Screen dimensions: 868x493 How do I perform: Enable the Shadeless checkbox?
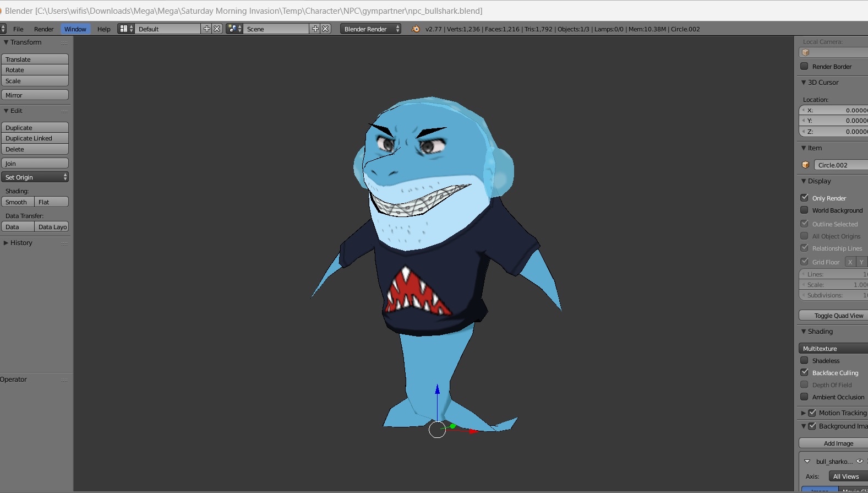(804, 360)
